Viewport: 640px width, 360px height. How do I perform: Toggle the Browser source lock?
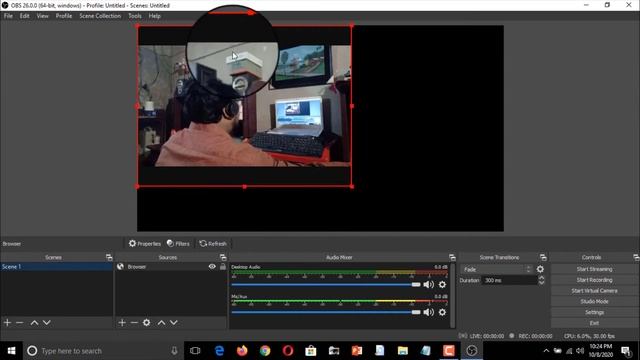222,267
